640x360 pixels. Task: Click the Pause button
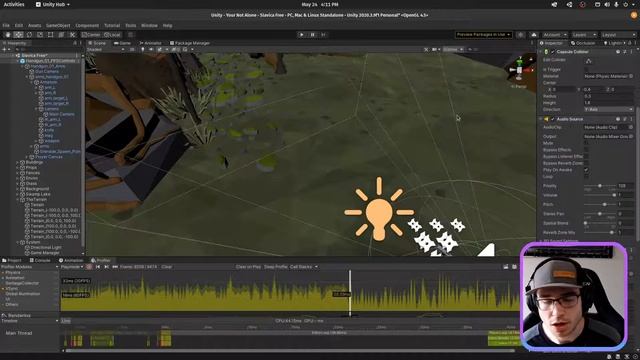pyautogui.click(x=312, y=35)
